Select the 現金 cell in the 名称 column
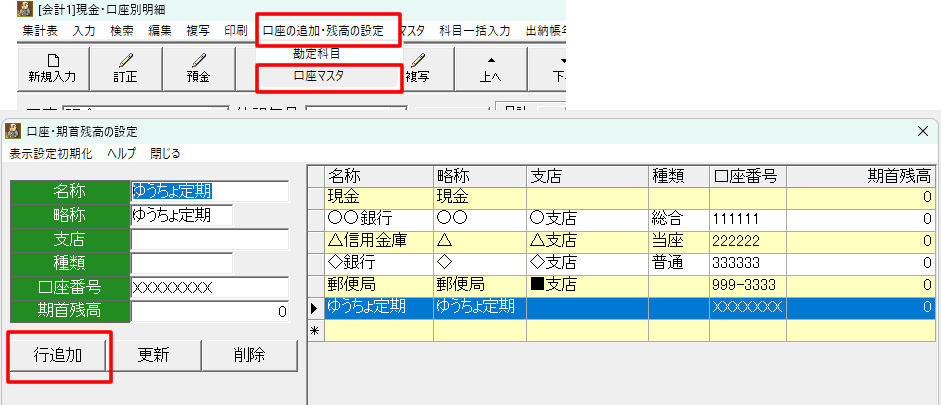The height and width of the screenshot is (405, 941). [x=379, y=197]
